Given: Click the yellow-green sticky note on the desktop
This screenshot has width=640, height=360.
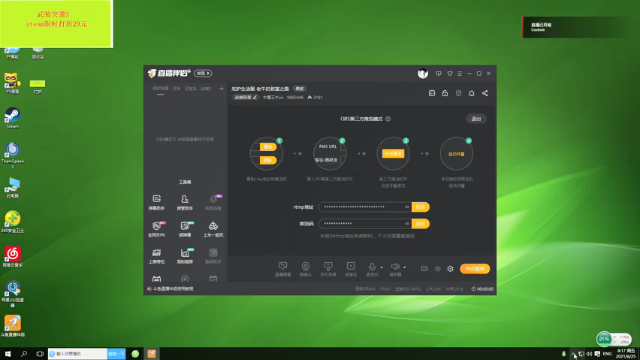Looking at the screenshot, I should (56, 24).
